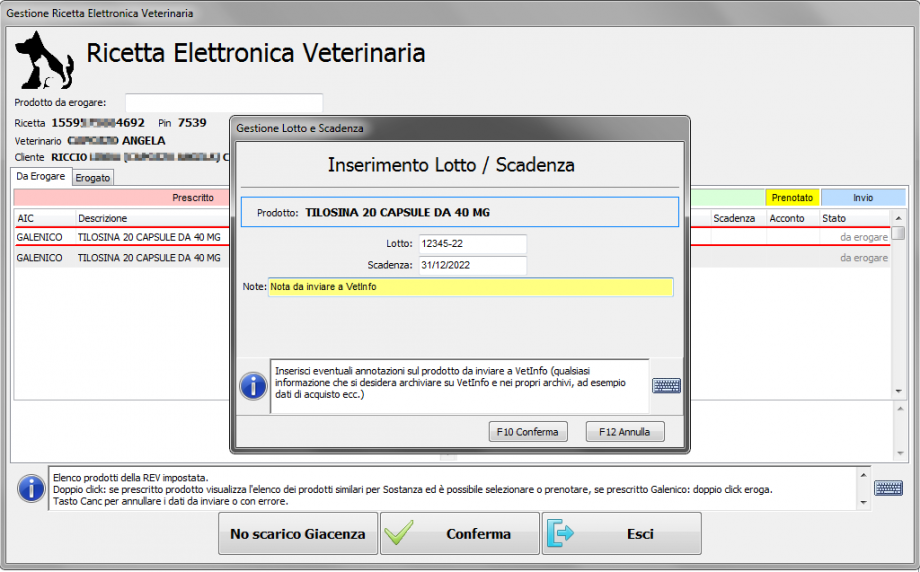This screenshot has height=572, width=920.
Task: Click the Lotto input field
Action: pos(471,244)
